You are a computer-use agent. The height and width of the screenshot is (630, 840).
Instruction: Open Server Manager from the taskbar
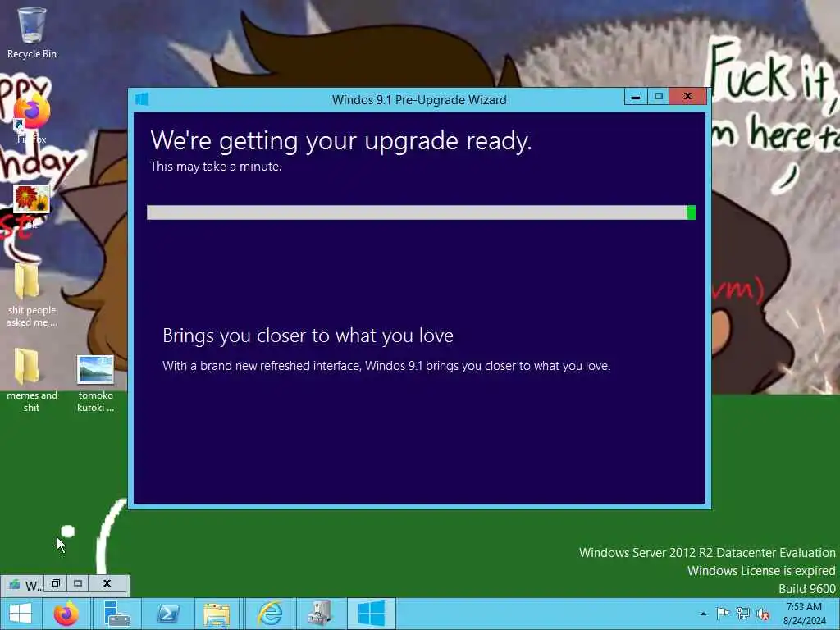point(116,614)
